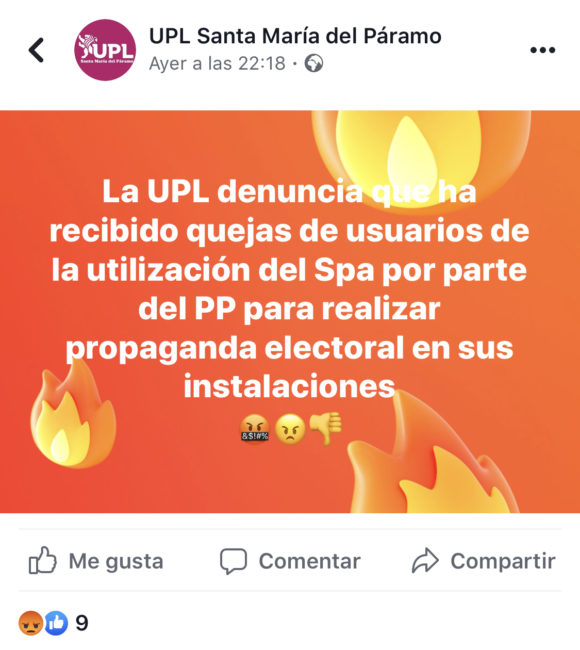The width and height of the screenshot is (580, 650).
Task: Click the blue like reaction icon
Action: tap(56, 623)
